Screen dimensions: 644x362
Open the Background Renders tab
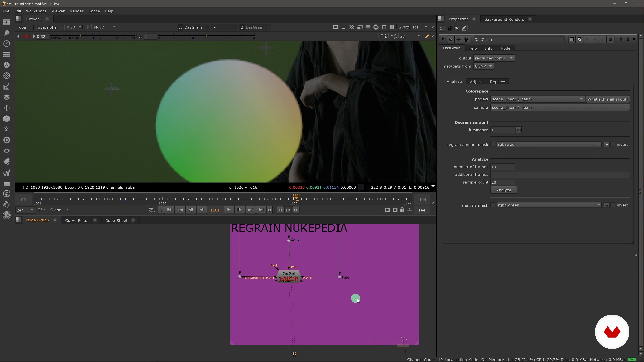tap(504, 19)
